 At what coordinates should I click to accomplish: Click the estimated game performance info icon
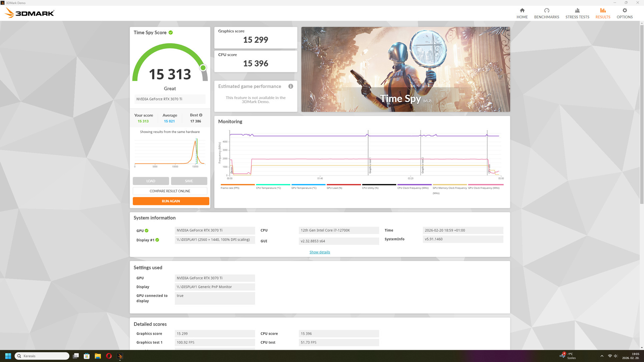pyautogui.click(x=290, y=86)
